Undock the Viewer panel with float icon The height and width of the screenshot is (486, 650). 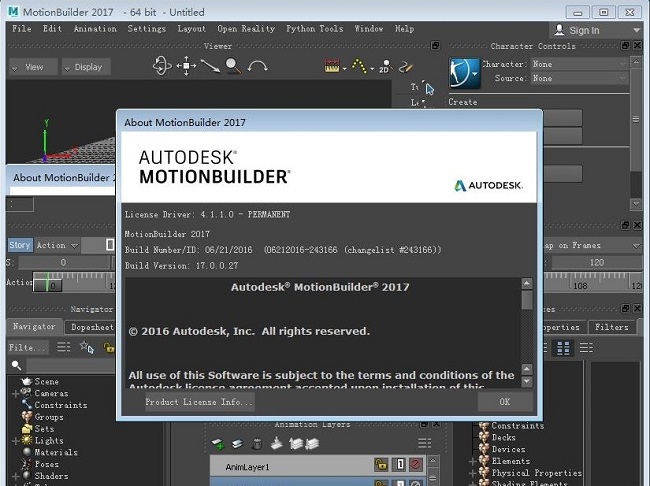(435, 45)
